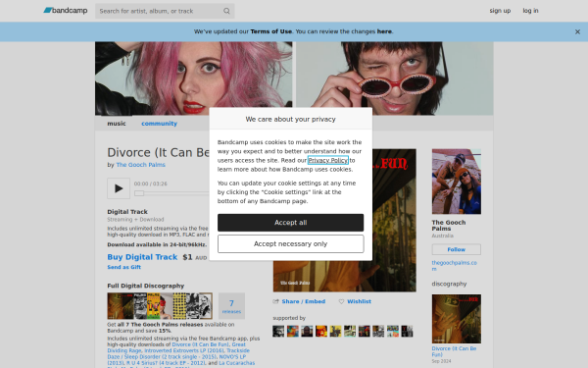Image resolution: width=588 pixels, height=368 pixels.
Task: Open the third supporter avatar
Action: click(x=307, y=332)
